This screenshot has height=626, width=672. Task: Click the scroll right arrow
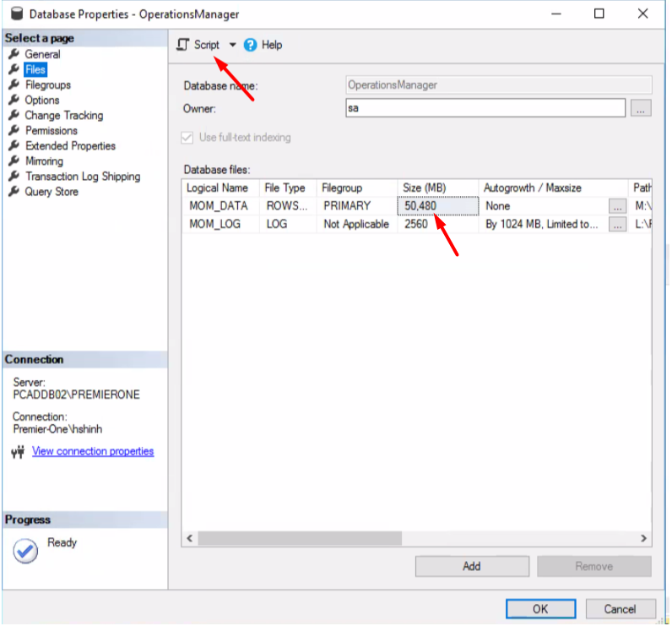tap(643, 538)
